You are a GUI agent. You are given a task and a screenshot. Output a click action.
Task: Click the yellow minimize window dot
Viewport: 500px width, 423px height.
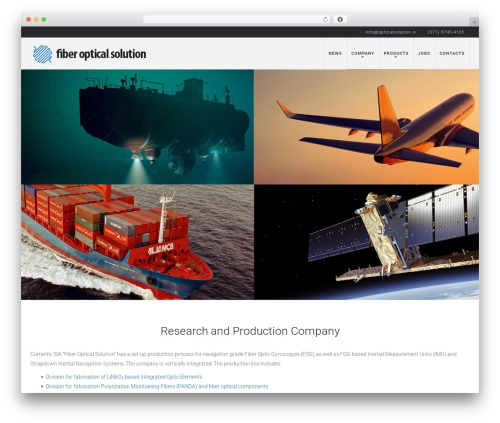(x=36, y=19)
